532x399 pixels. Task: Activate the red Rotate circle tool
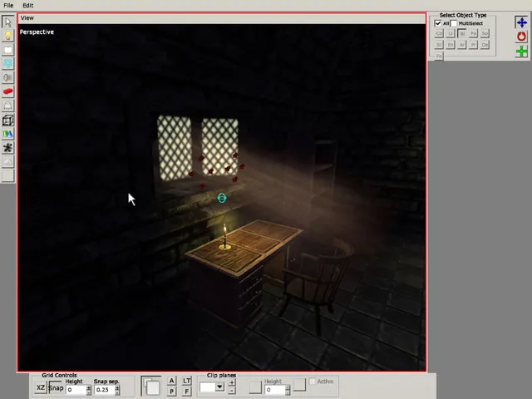click(521, 37)
